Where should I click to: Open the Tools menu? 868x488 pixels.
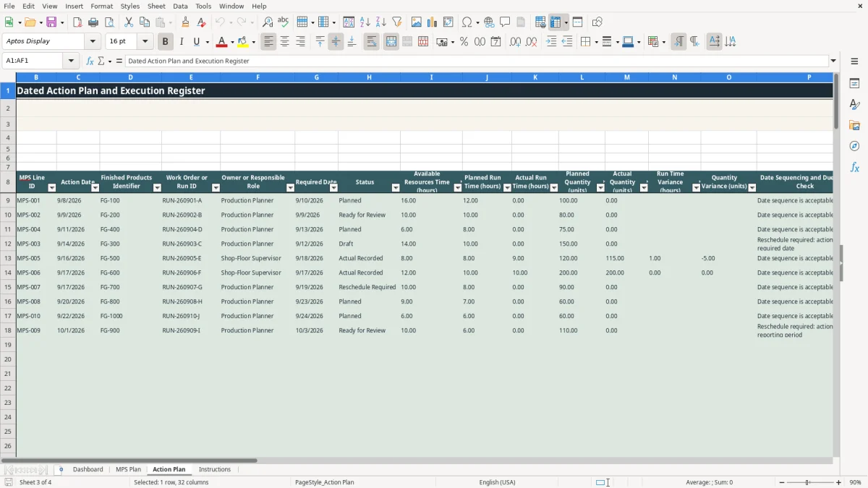pyautogui.click(x=203, y=6)
